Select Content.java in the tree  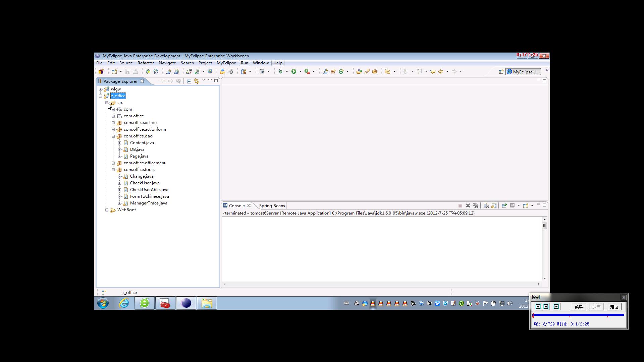click(x=142, y=143)
